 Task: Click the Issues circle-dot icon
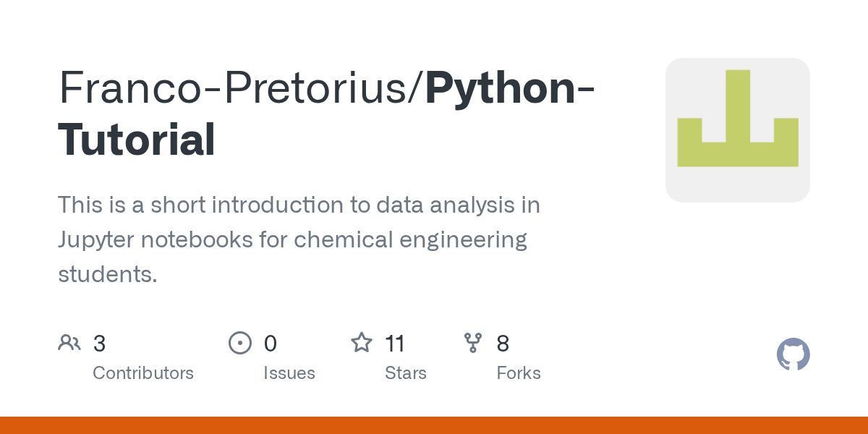[x=240, y=343]
